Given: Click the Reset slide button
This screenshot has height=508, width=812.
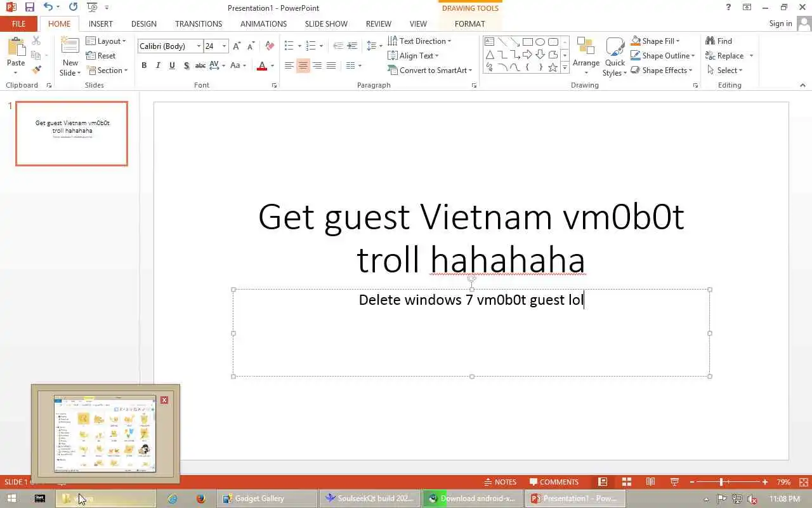Looking at the screenshot, I should pos(101,56).
